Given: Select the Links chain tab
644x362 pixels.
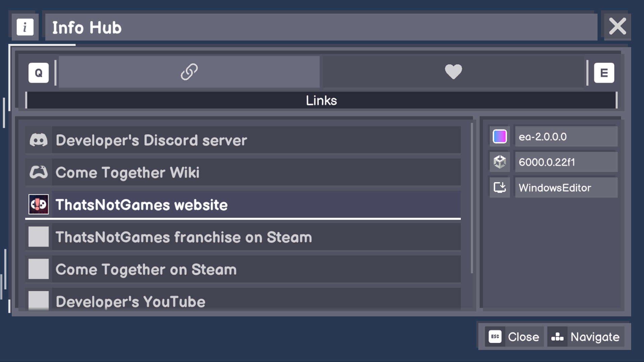Looking at the screenshot, I should coord(189,72).
